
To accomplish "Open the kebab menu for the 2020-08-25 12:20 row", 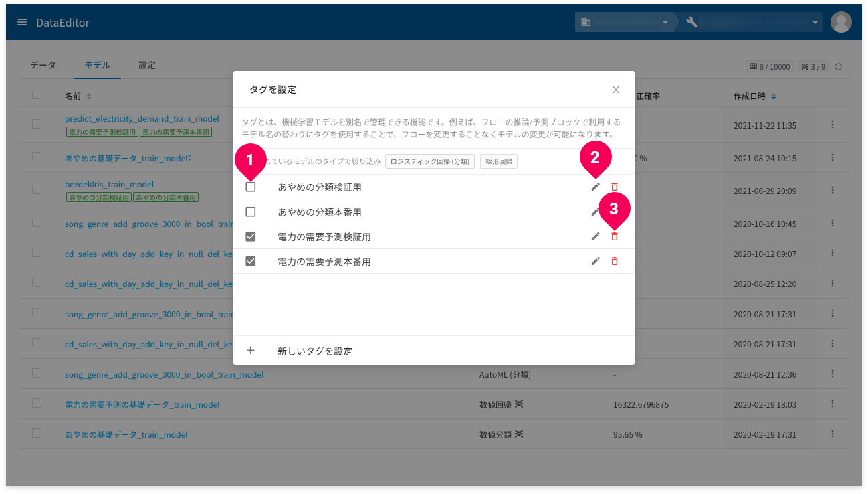I will (x=833, y=283).
